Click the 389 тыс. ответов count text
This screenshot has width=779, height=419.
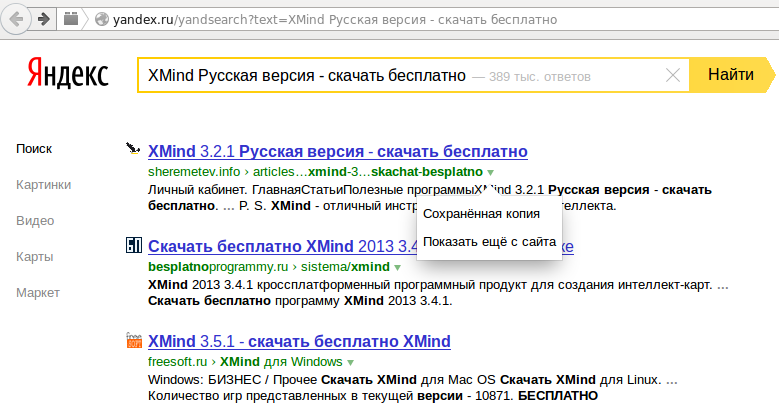click(x=540, y=77)
